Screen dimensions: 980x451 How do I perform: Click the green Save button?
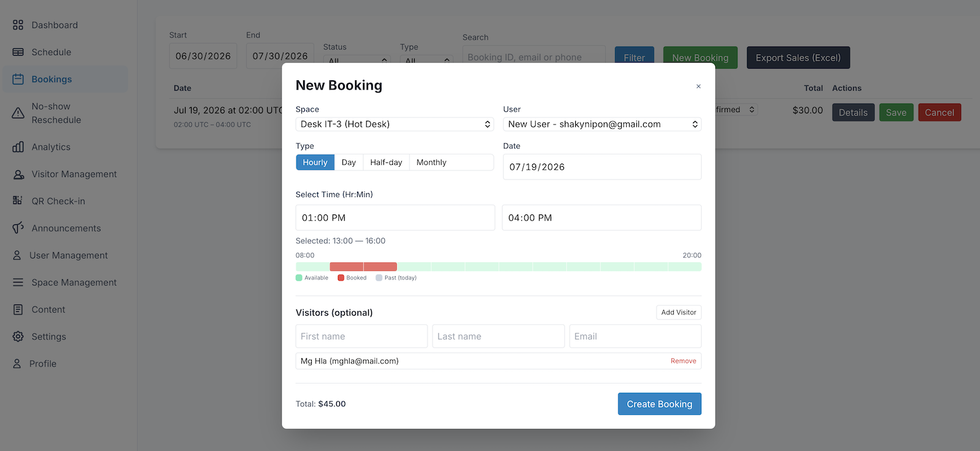pos(896,112)
